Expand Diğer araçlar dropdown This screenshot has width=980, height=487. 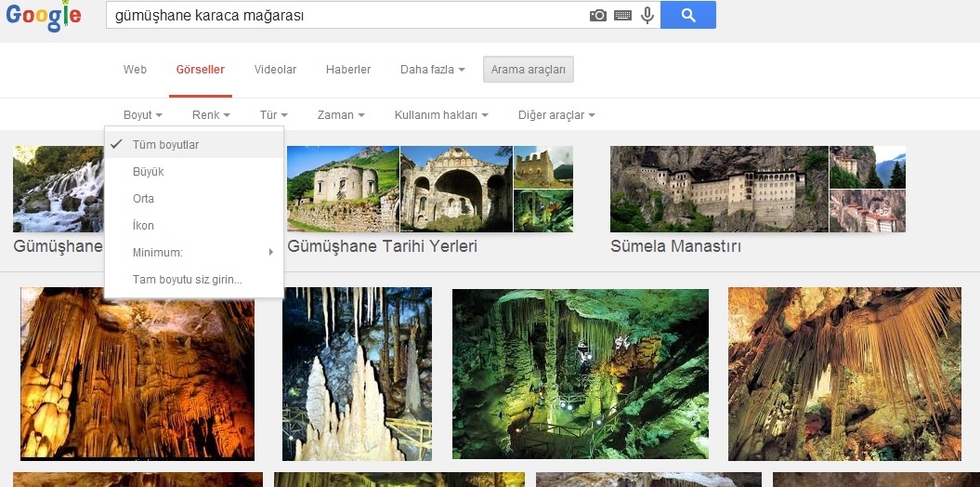coord(556,115)
